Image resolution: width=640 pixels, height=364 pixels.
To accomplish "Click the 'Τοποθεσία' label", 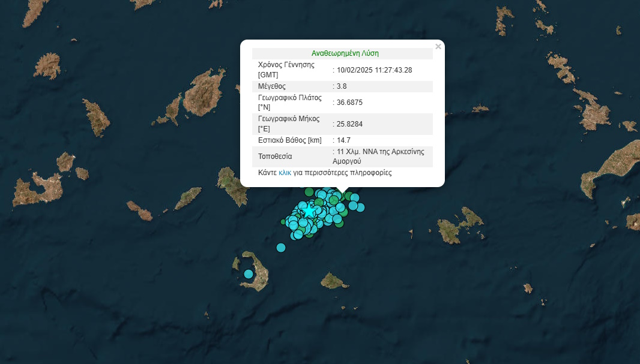I will [275, 157].
